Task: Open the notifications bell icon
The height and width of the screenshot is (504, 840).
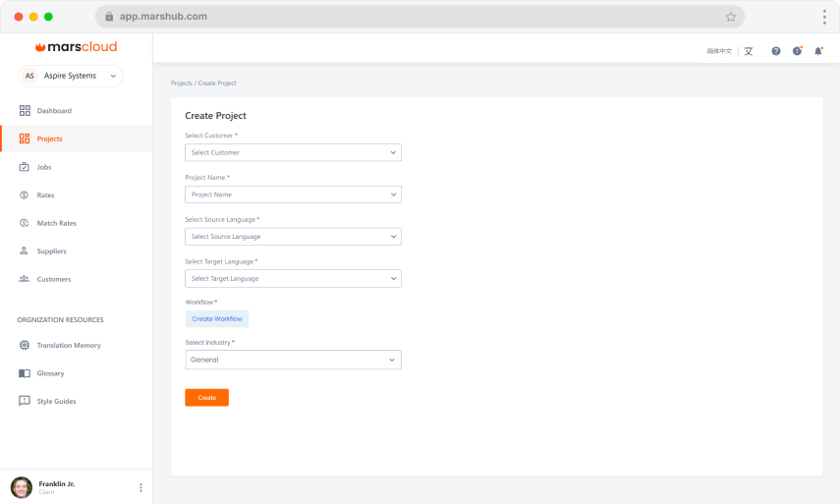Action: click(817, 51)
